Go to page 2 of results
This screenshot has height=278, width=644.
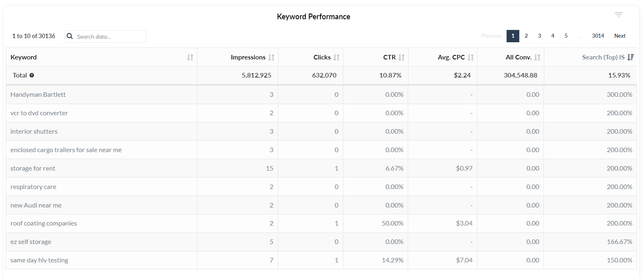(526, 36)
